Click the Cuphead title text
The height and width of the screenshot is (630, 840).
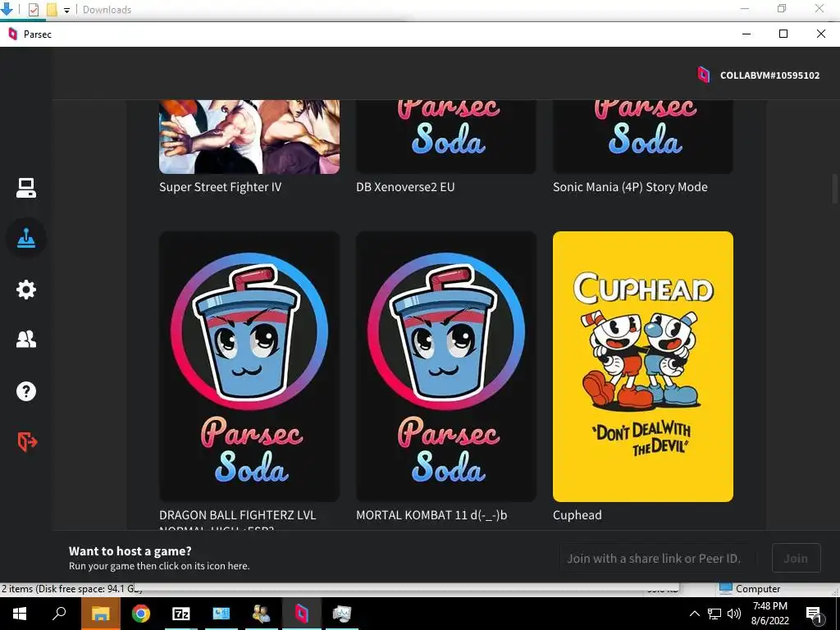coord(577,515)
